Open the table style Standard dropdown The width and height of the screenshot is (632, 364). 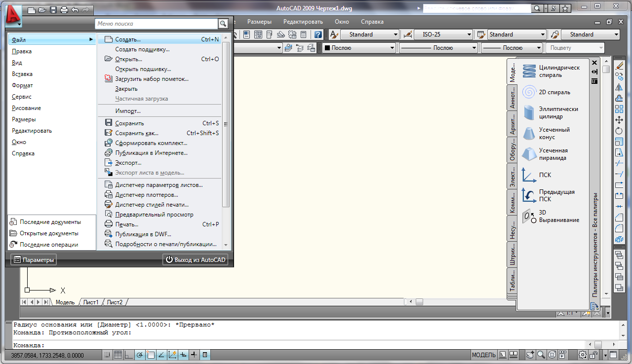(x=516, y=35)
